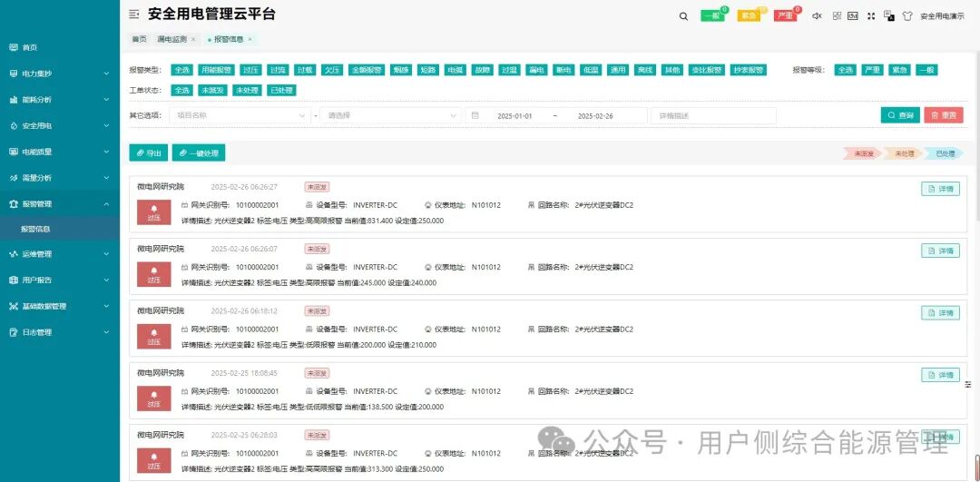Change theme with the shirt icon
The image size is (980, 482).
click(907, 16)
